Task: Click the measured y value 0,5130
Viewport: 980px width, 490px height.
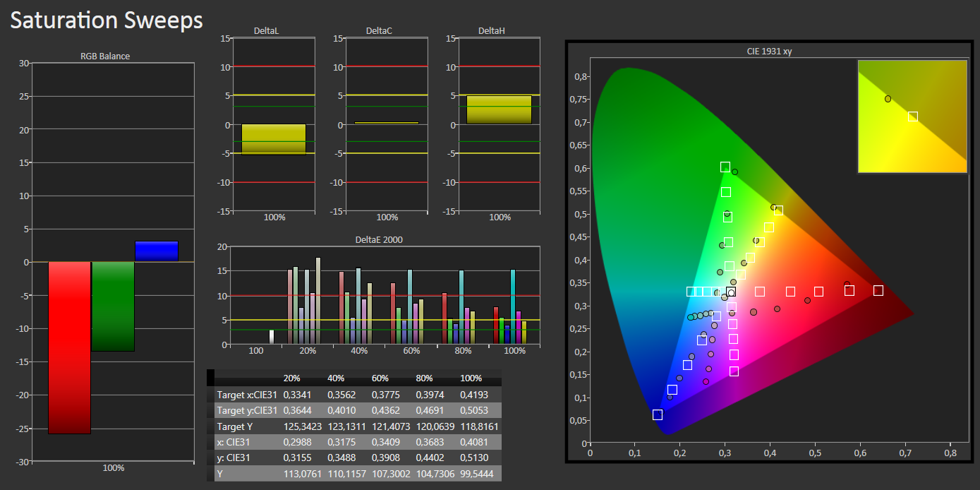Action: 475,458
